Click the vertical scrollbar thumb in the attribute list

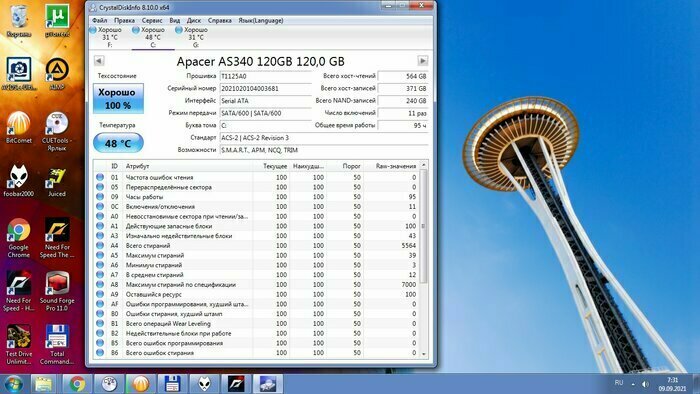click(424, 227)
